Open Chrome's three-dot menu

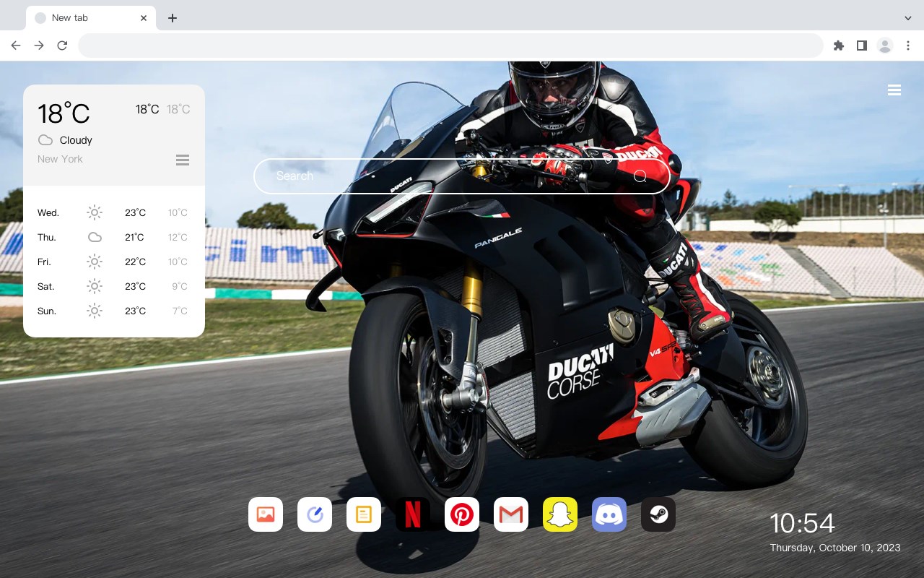[908, 46]
